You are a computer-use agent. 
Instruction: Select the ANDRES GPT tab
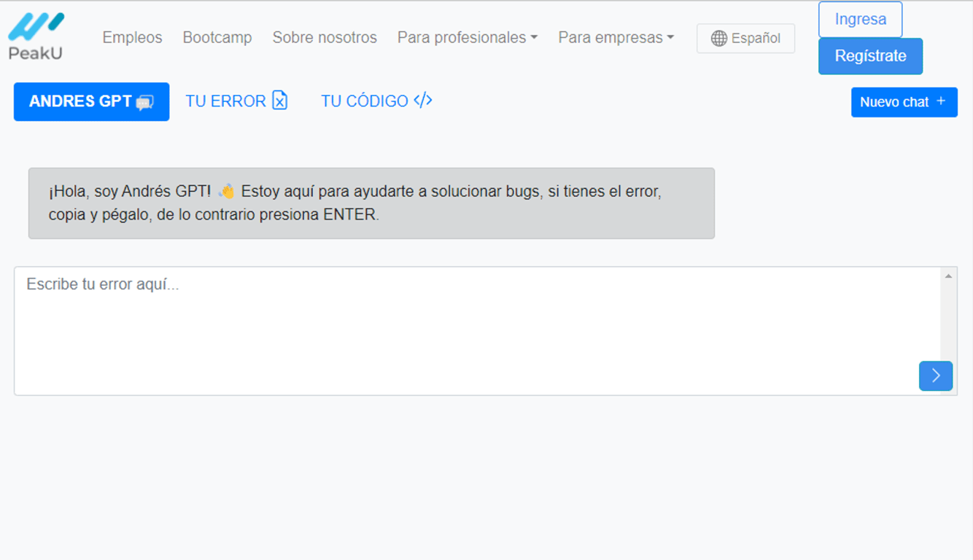(91, 101)
